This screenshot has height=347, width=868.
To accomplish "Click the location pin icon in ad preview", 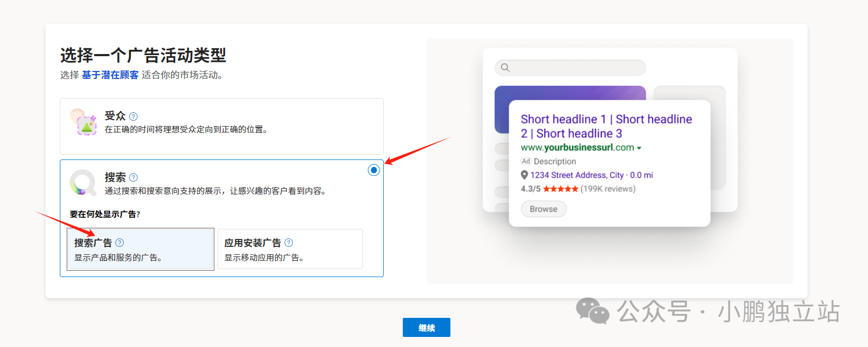I will pos(525,175).
